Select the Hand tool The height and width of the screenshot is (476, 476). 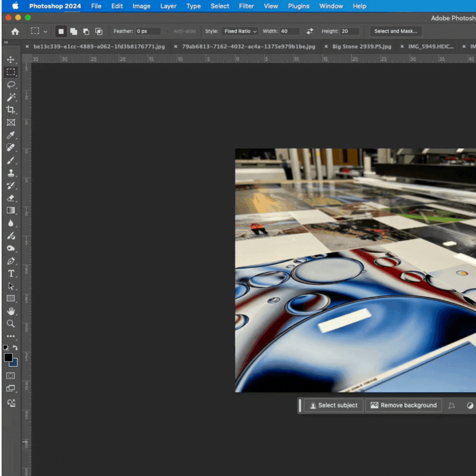(11, 311)
